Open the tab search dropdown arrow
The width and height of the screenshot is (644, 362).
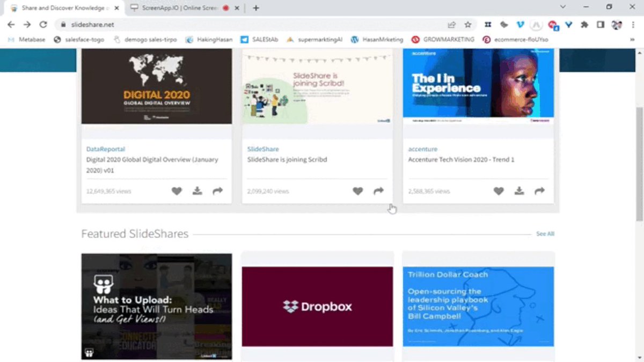tap(562, 7)
